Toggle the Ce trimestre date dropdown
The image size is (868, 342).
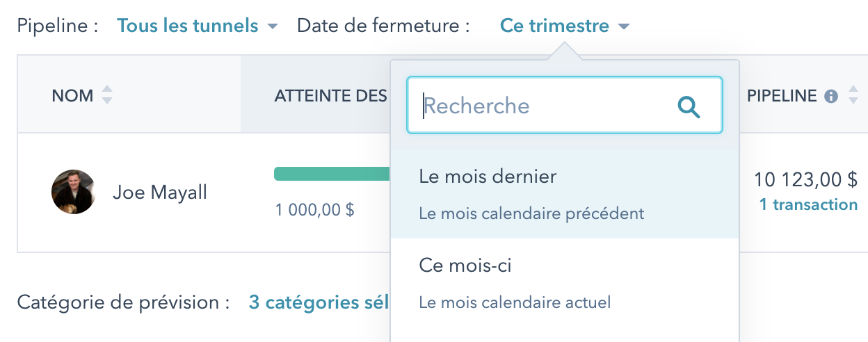(554, 26)
